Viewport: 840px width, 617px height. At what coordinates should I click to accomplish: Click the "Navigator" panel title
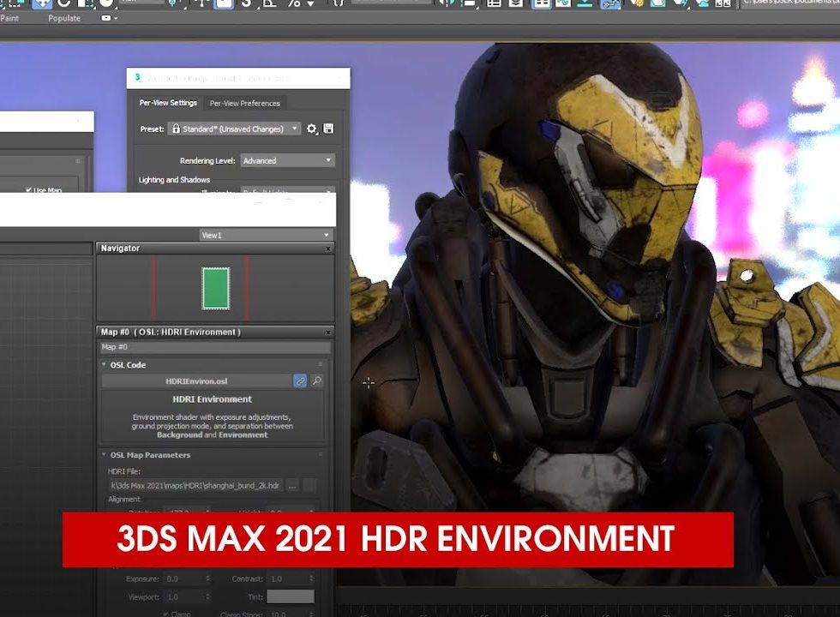[120, 248]
